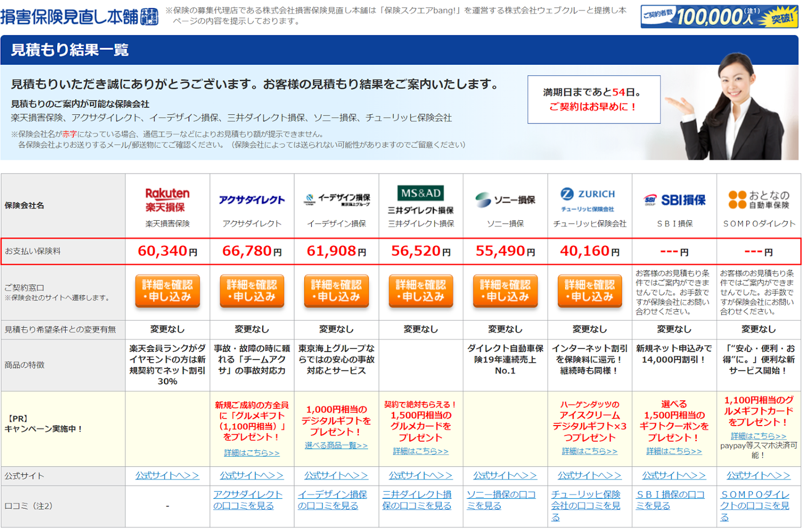Click the 見積もり結果一覧 heading
This screenshot has width=803, height=532.
pyautogui.click(x=70, y=50)
